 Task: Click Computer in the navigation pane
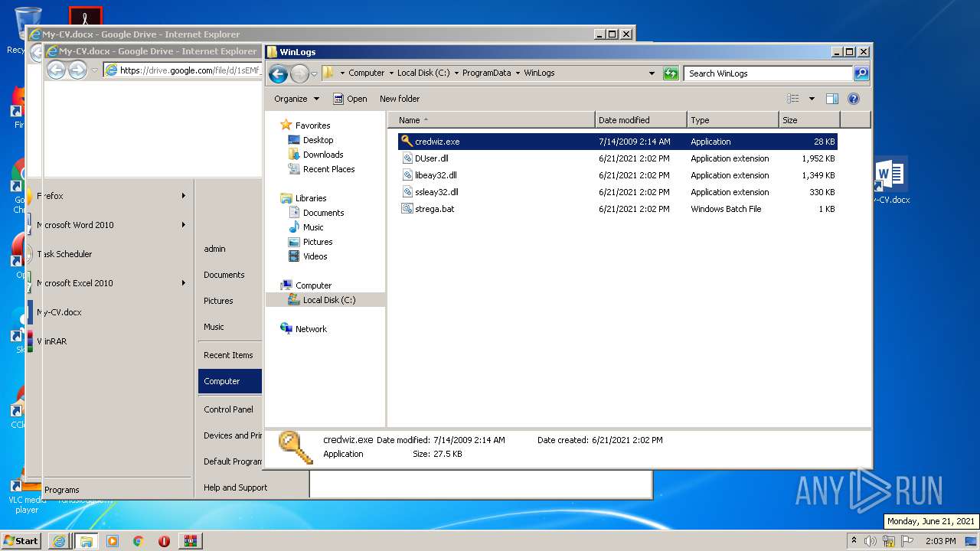(x=313, y=285)
